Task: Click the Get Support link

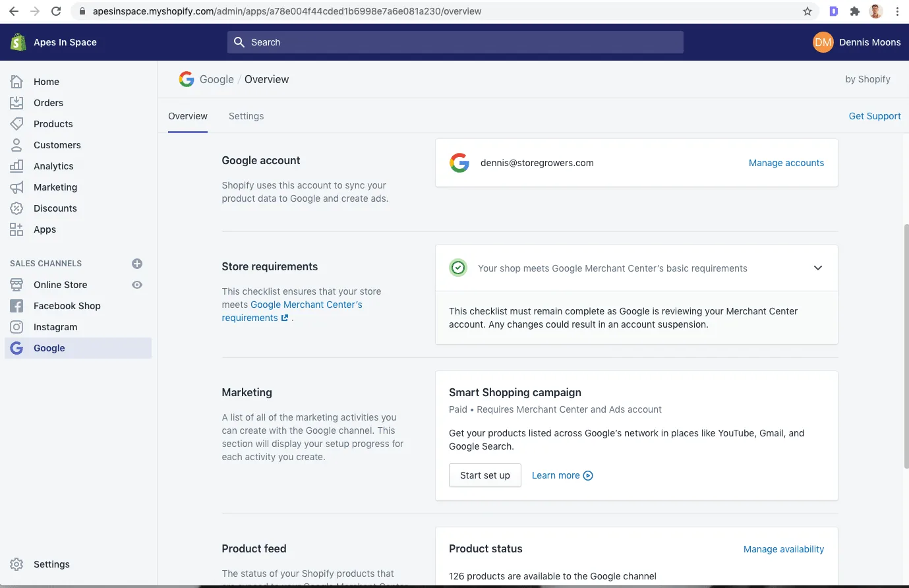Action: [874, 115]
